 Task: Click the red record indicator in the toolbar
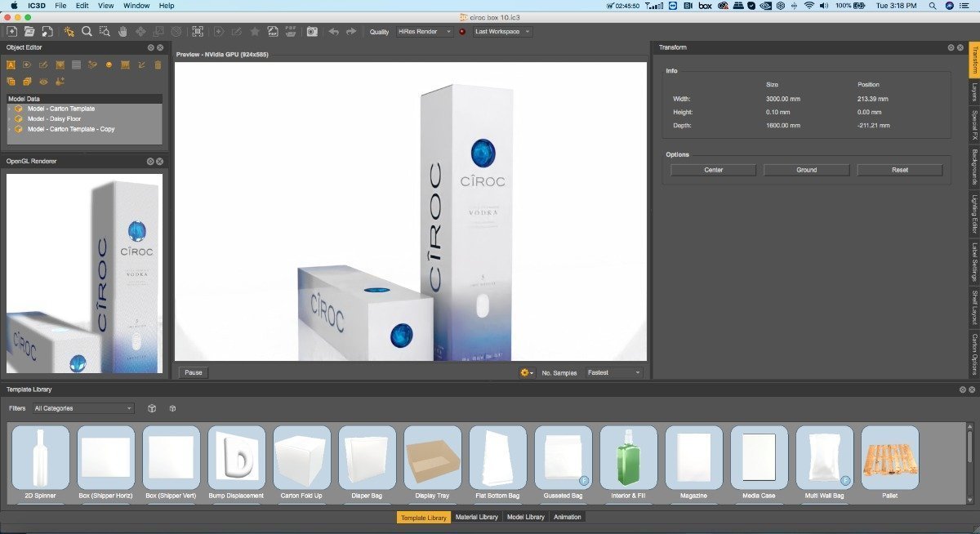[462, 32]
